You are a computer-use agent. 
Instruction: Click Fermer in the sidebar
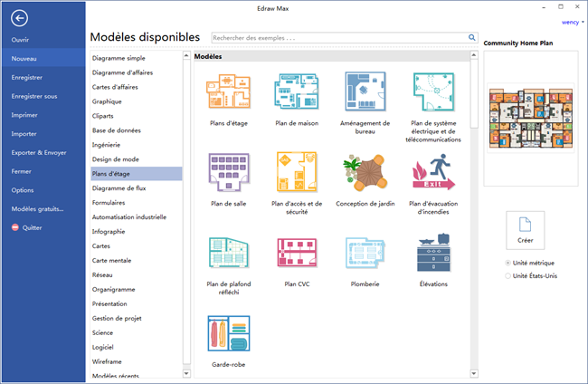click(21, 171)
